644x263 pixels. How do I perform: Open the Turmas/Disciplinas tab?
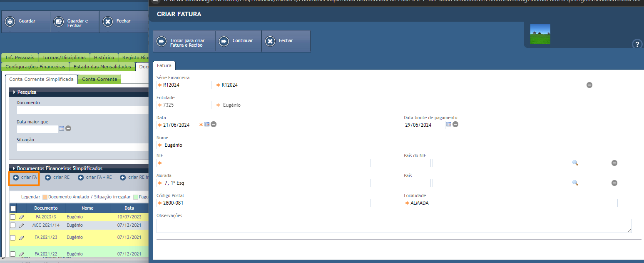click(64, 58)
